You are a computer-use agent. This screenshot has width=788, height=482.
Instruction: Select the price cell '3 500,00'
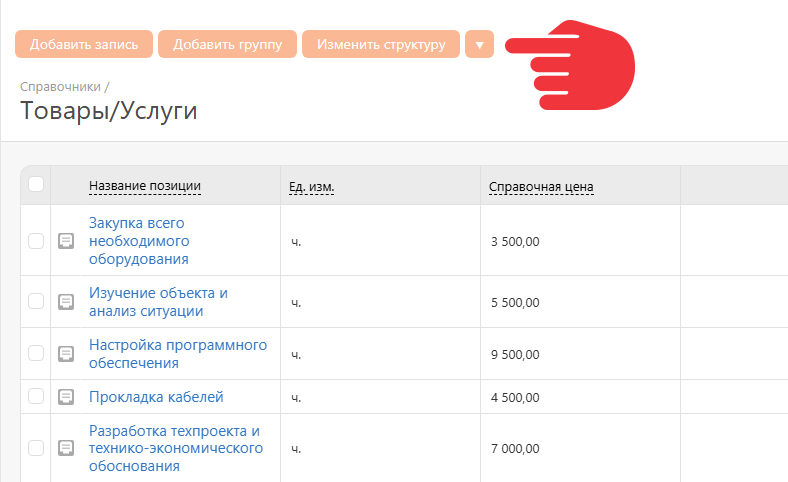pos(515,242)
